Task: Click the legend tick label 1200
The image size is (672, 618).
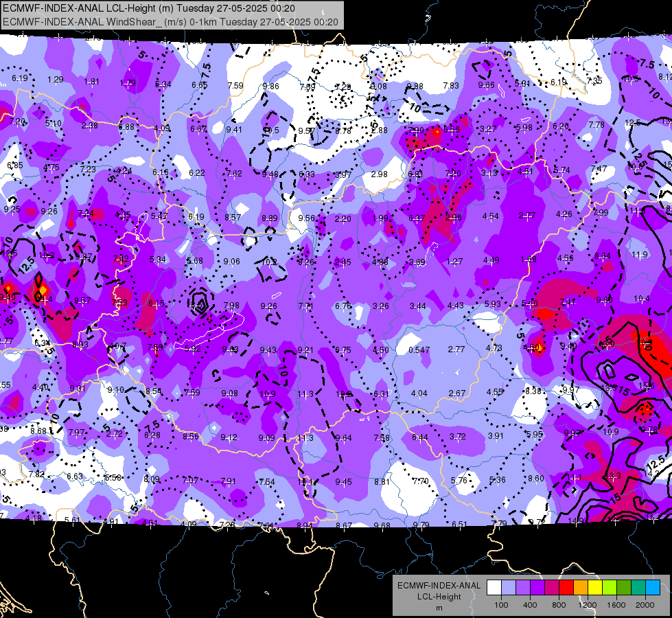Action: click(x=587, y=605)
